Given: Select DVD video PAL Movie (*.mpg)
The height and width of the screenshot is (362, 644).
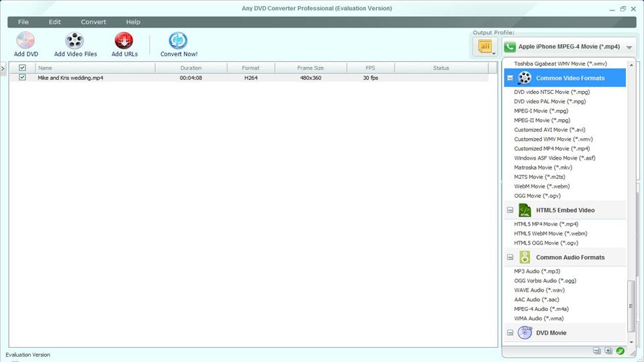Looking at the screenshot, I should click(549, 101).
